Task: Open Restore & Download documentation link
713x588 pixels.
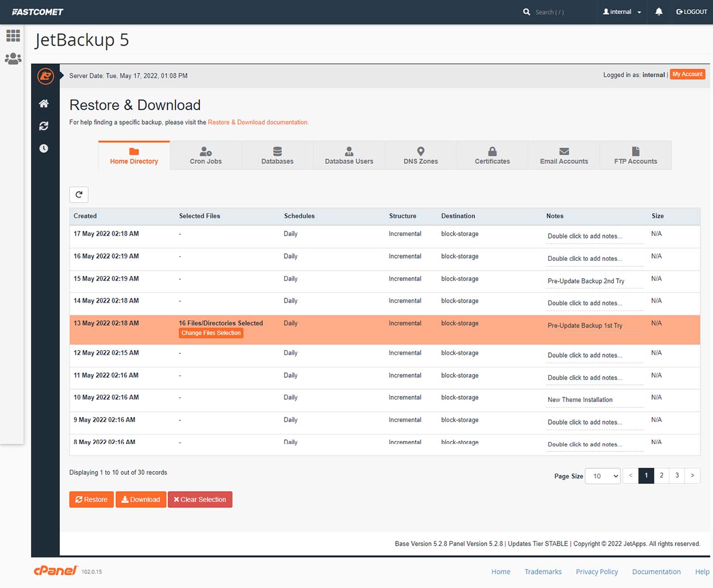Action: point(258,122)
